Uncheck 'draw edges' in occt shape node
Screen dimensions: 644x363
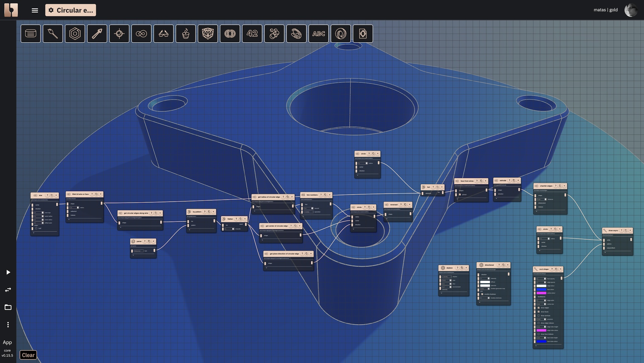(539, 308)
